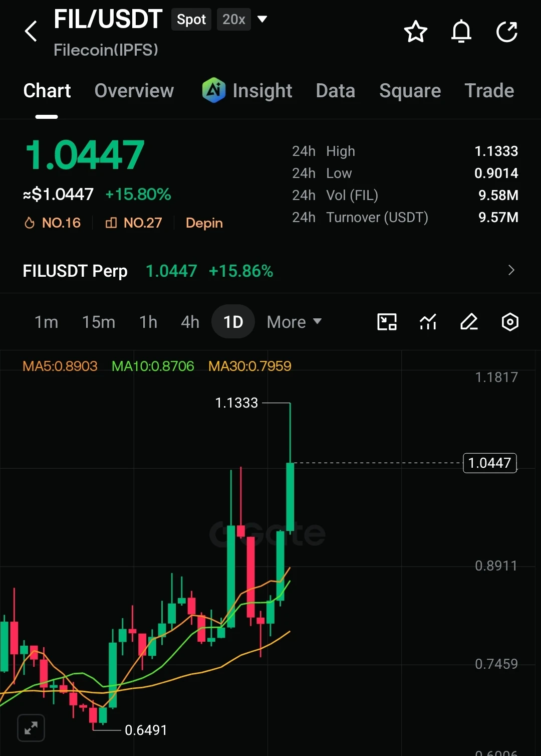Expand chart to fullscreen
The image size is (541, 756).
[x=31, y=728]
